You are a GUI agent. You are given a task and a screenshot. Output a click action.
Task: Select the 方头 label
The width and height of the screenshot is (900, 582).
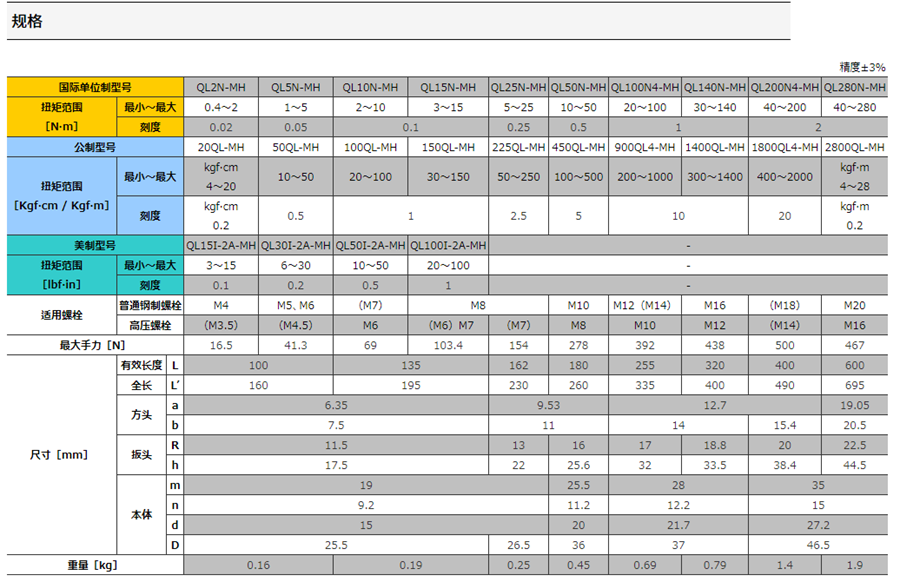(141, 414)
